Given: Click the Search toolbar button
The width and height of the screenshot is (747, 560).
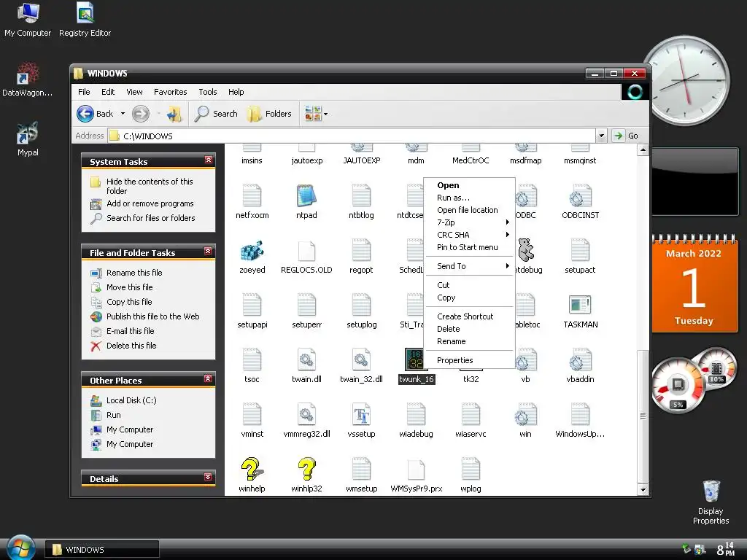Looking at the screenshot, I should click(x=216, y=114).
